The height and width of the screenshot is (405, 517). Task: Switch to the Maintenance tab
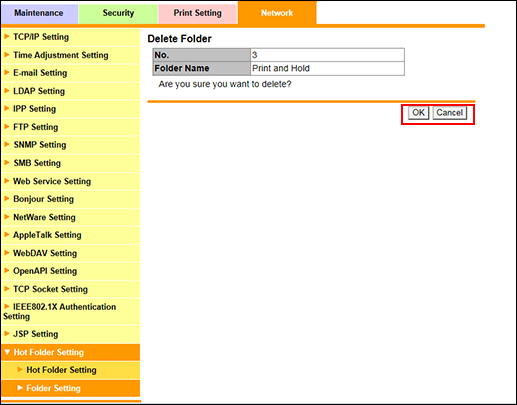(39, 13)
